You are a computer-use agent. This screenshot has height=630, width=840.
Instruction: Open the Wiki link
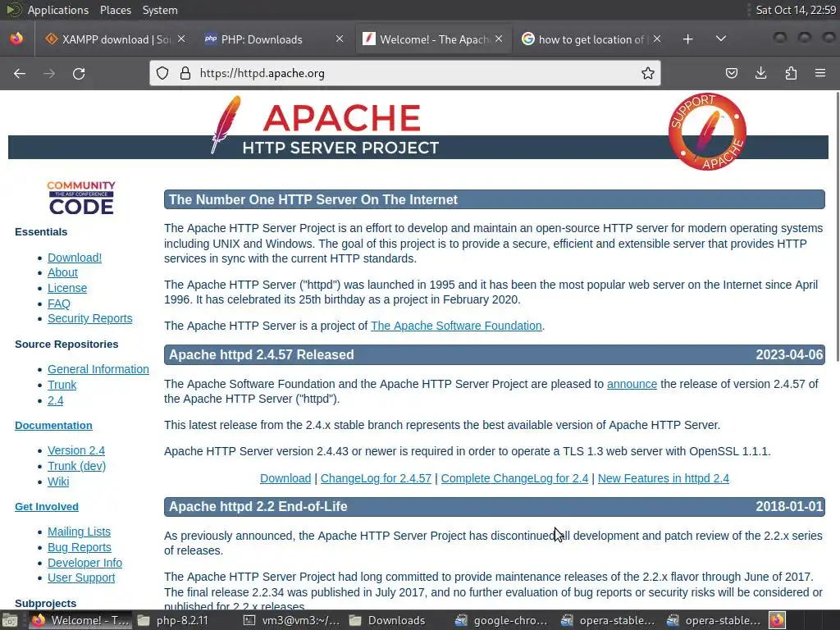[58, 482]
